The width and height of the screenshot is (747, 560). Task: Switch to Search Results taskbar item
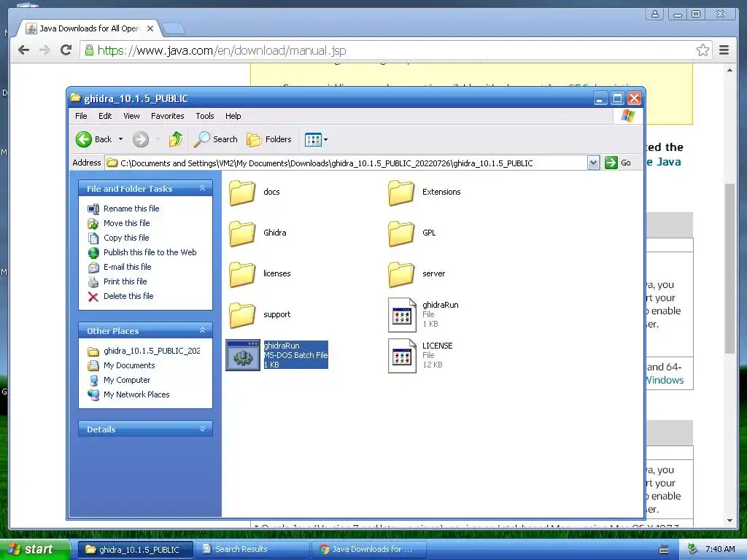(x=251, y=549)
